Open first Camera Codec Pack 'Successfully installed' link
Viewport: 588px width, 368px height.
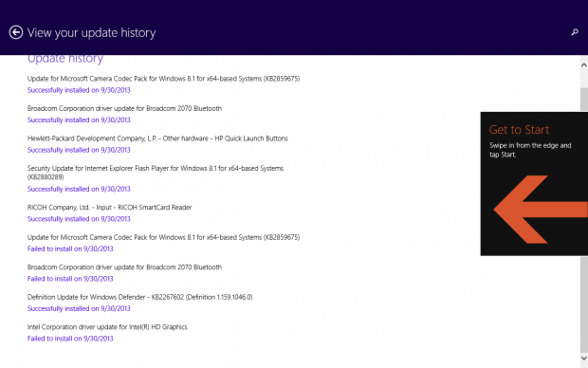[x=79, y=90]
